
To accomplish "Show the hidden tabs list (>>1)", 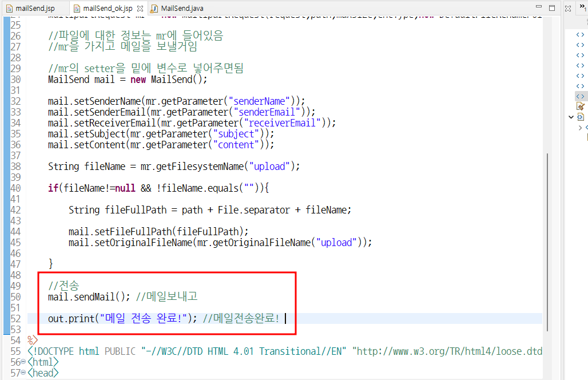I will click(x=583, y=7).
